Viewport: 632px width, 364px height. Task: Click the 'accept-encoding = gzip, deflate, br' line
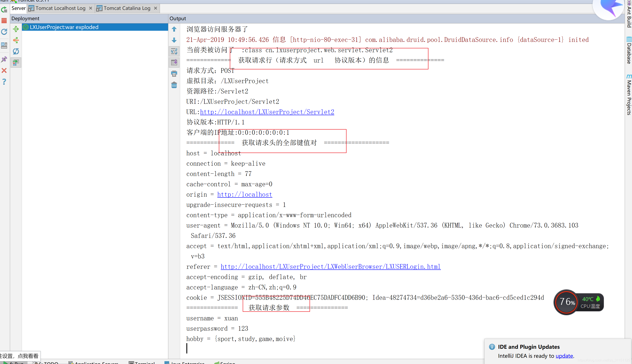coord(246,277)
